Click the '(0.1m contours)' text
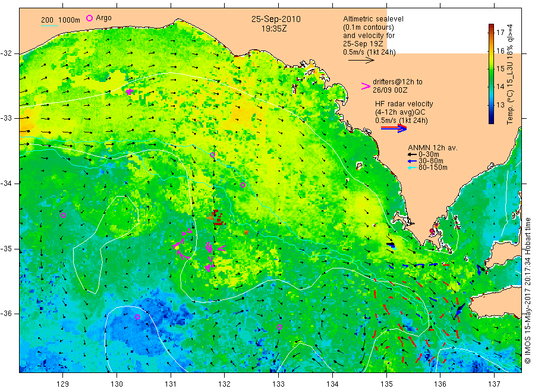Viewport: 535px width, 392px height. point(369,27)
